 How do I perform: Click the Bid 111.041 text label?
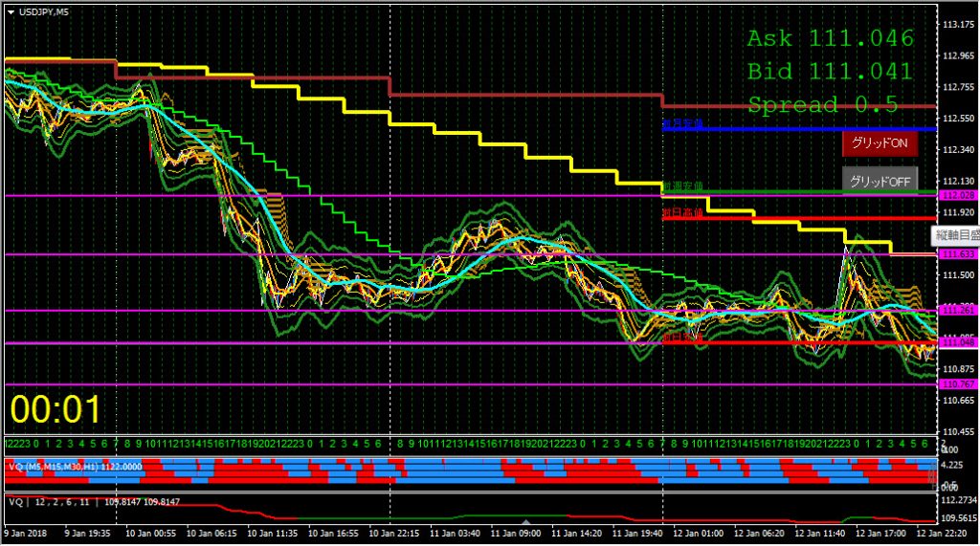coord(830,72)
